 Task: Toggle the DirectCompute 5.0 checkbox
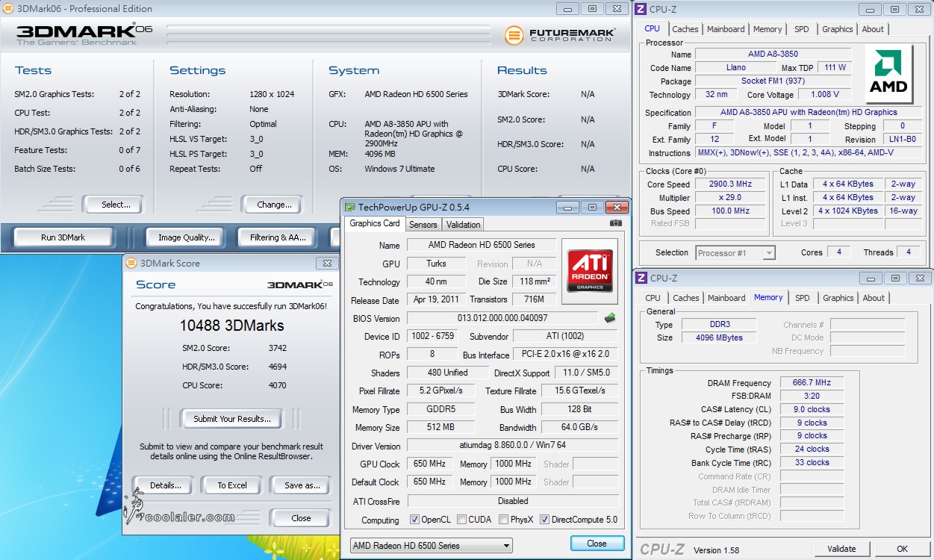[x=544, y=520]
